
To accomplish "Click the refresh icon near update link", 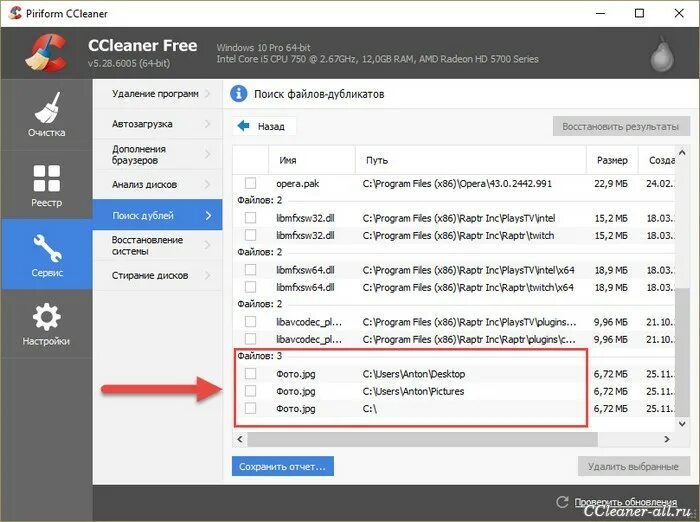I will point(562,501).
